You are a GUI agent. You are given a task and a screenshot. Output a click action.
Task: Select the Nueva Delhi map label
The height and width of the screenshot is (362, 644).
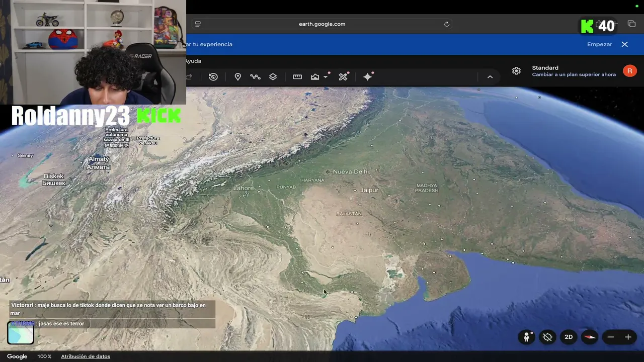coord(351,171)
